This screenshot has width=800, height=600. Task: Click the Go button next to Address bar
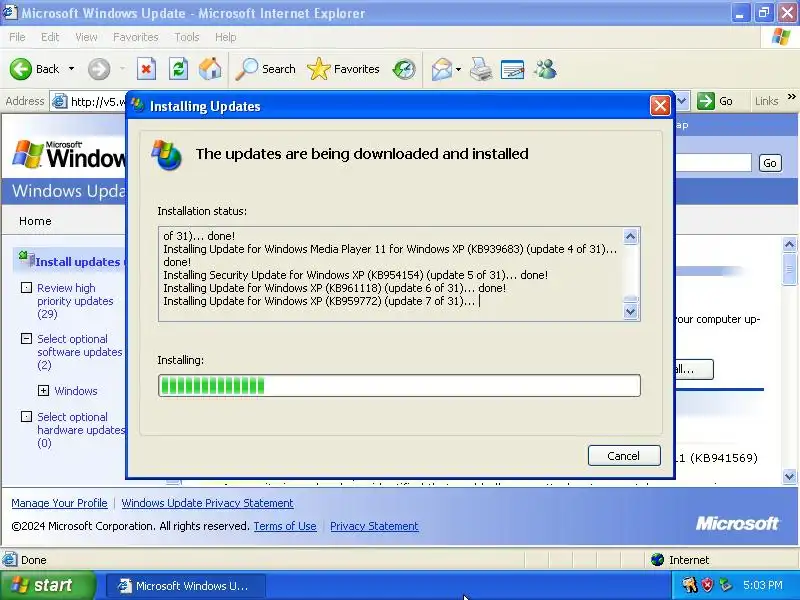point(716,101)
